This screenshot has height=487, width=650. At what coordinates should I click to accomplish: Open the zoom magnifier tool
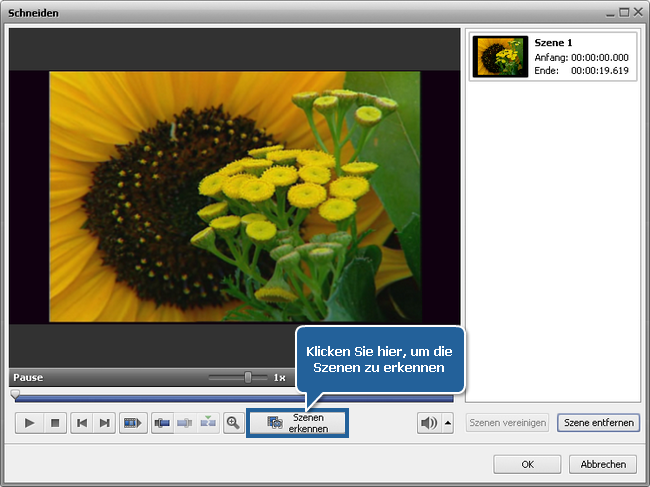(x=233, y=423)
